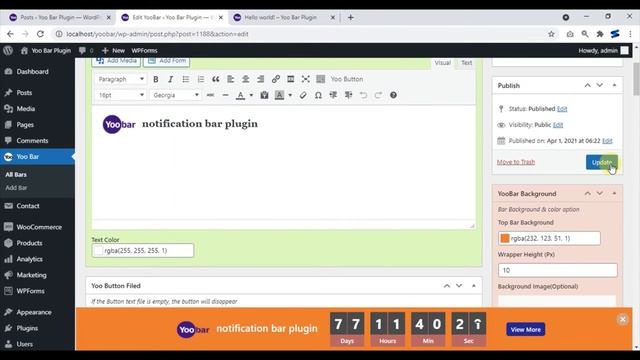Open New menu in admin bar
This screenshot has width=640, height=360.
pyautogui.click(x=113, y=51)
